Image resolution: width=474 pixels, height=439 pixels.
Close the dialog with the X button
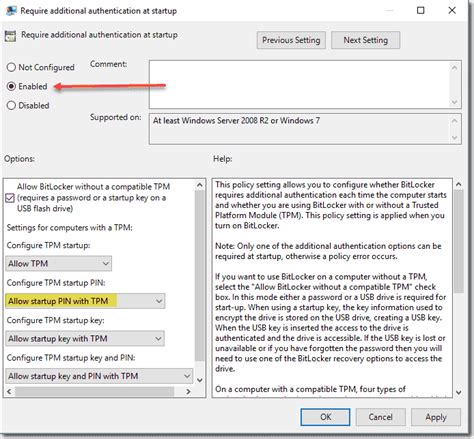tap(452, 11)
